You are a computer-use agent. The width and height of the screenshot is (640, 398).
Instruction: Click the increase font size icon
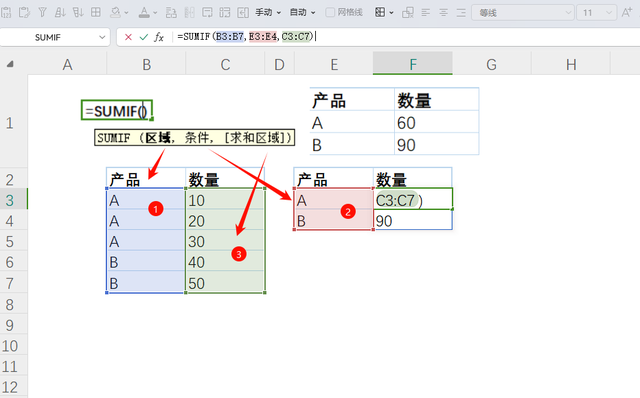[x=627, y=13]
